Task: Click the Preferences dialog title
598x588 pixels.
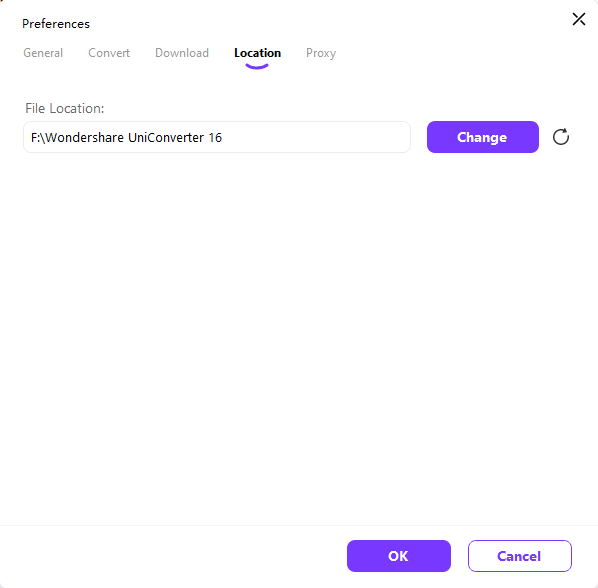Action: tap(56, 24)
